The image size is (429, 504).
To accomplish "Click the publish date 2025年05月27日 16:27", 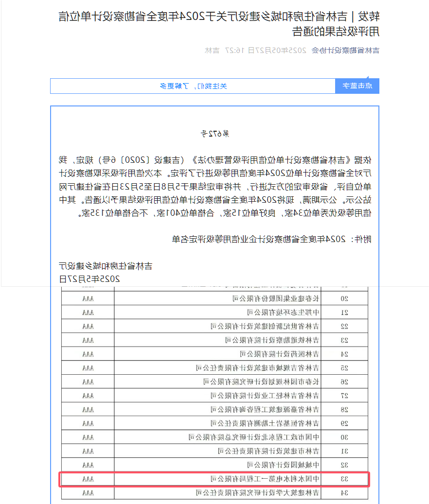I will click(266, 51).
